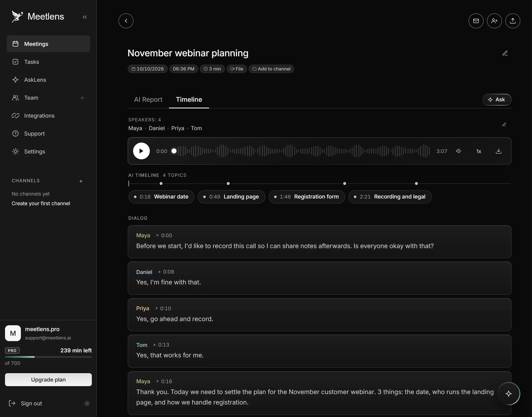Play Tom's 0:13 dialog timestamp

(x=161, y=345)
